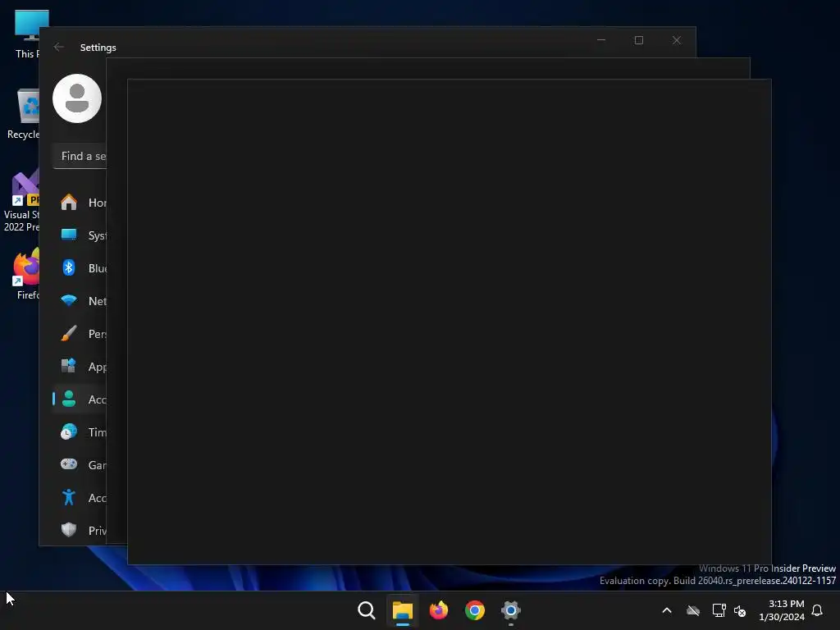Viewport: 840px width, 630px height.
Task: Select the System icon in Settings sidebar
Action: (x=69, y=235)
